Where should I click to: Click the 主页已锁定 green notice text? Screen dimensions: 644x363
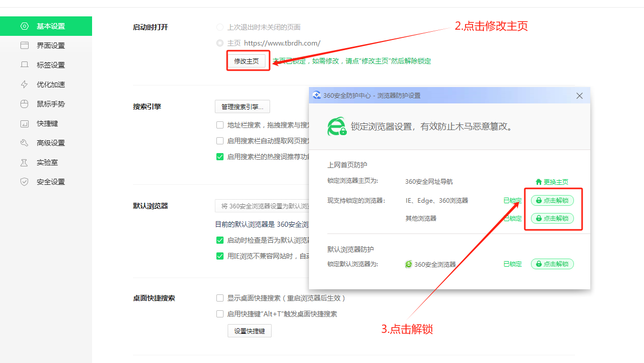pos(352,61)
